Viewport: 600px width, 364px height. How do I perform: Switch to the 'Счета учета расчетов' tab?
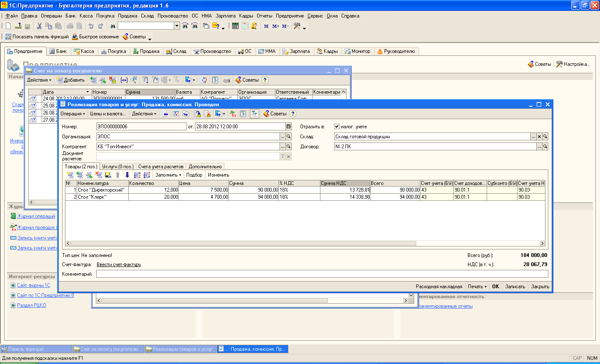(x=161, y=167)
